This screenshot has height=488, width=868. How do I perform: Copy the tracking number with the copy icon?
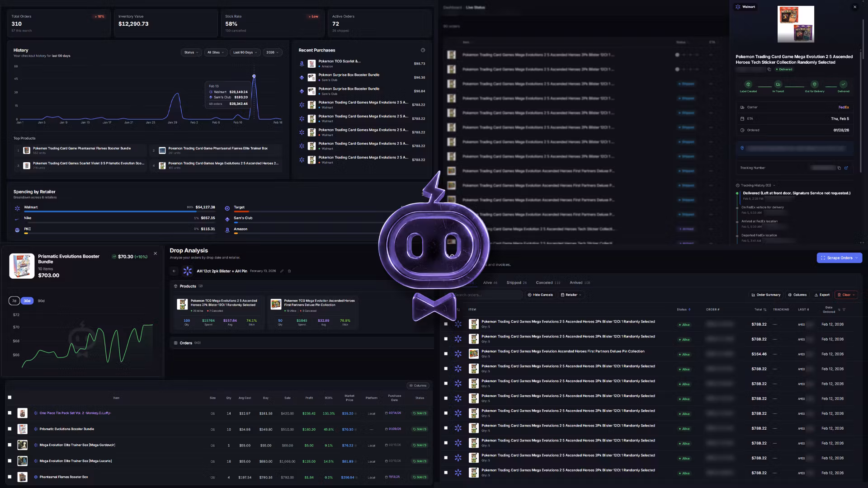pos(839,168)
